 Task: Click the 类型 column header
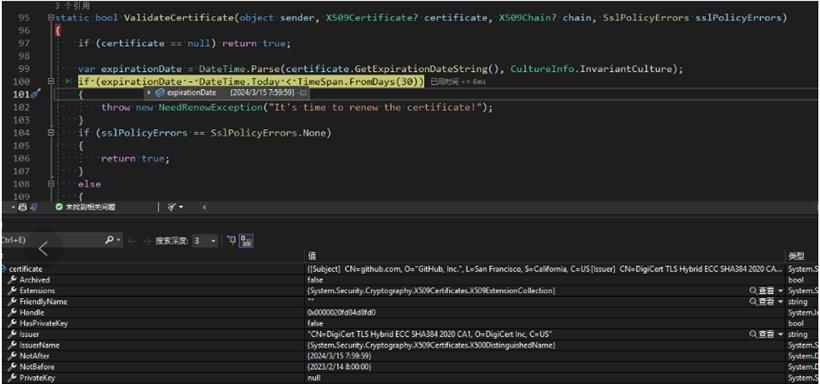pyautogui.click(x=795, y=256)
